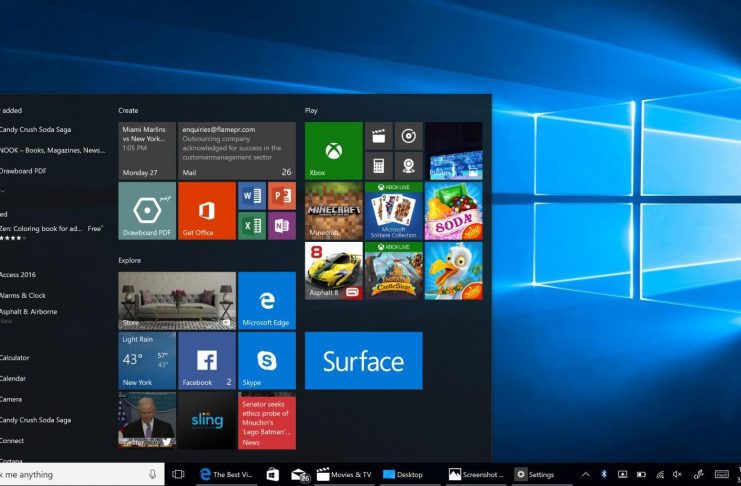Open the Skype tile

click(267, 361)
